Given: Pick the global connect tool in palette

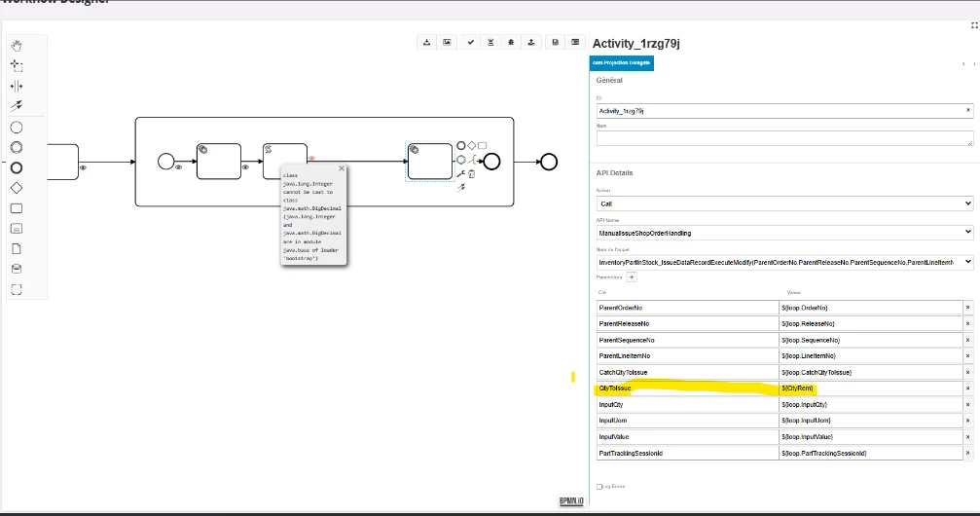Looking at the screenshot, I should click(17, 106).
